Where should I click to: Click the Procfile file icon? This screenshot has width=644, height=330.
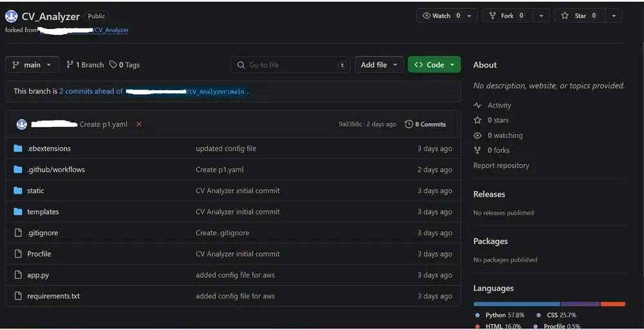(x=17, y=253)
